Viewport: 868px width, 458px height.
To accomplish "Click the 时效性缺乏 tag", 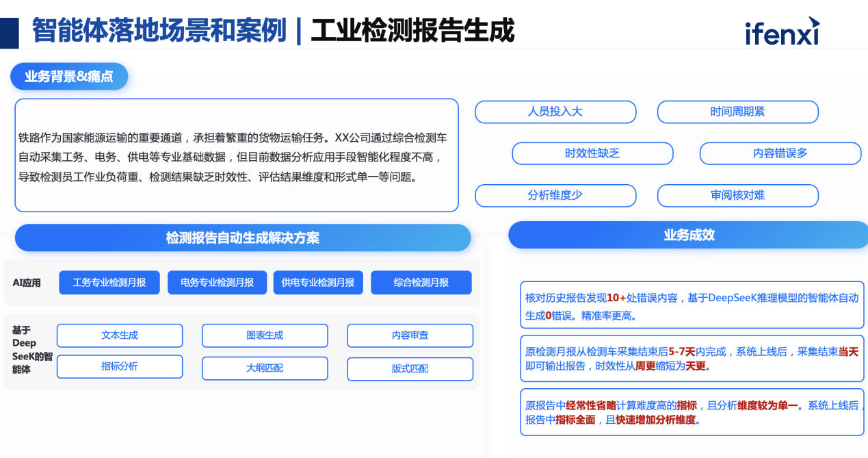I will click(592, 153).
